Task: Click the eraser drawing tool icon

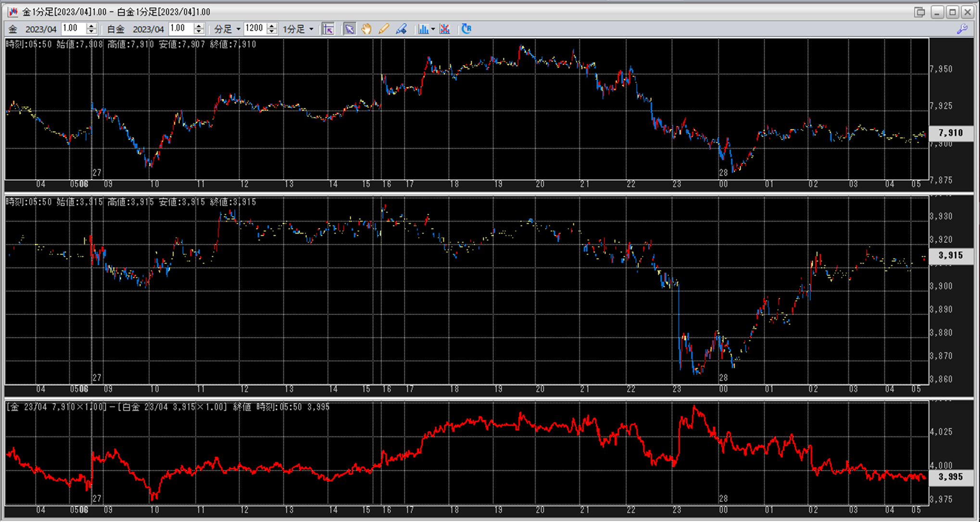Action: point(401,29)
